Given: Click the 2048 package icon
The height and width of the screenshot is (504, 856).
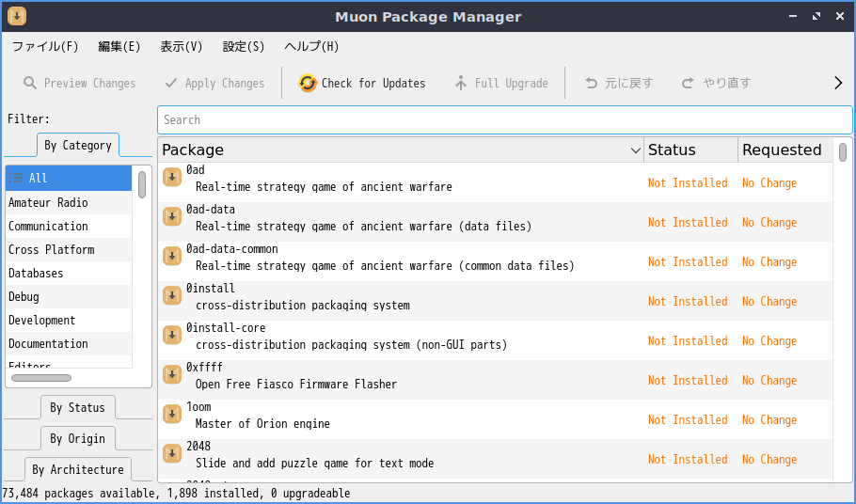Looking at the screenshot, I should click(172, 453).
